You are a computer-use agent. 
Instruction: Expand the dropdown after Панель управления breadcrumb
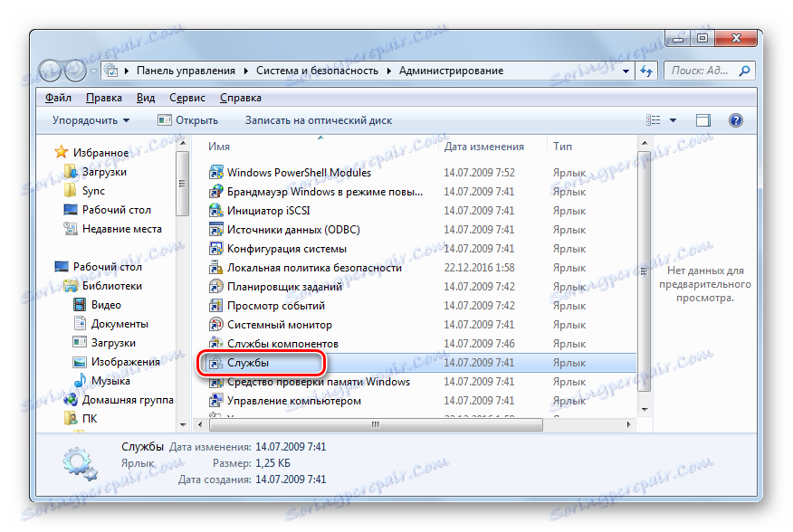point(246,71)
